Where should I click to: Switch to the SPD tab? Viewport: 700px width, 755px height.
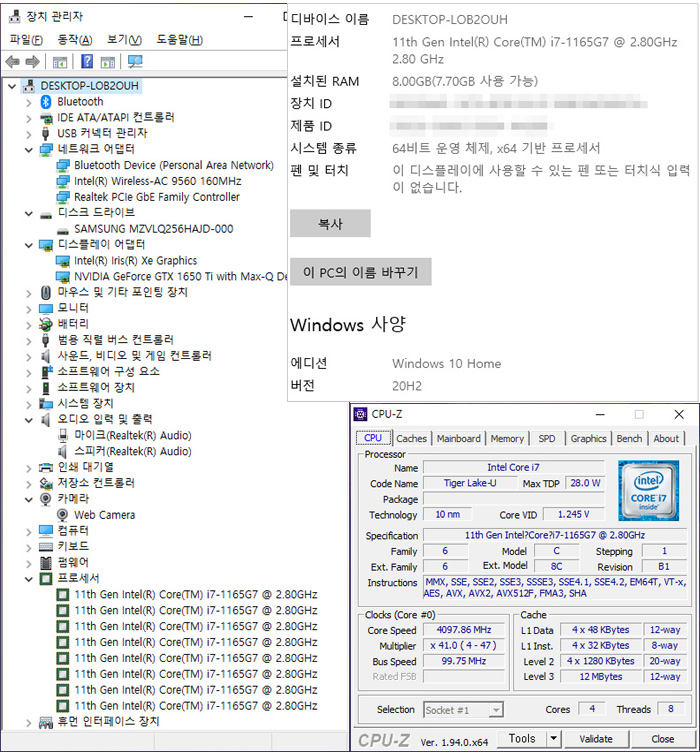click(x=546, y=438)
